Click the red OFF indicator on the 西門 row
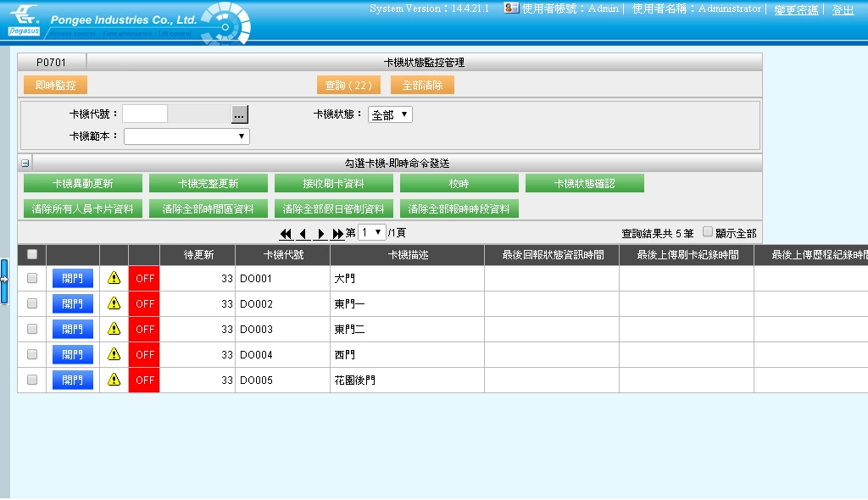This screenshot has width=868, height=500. point(143,354)
